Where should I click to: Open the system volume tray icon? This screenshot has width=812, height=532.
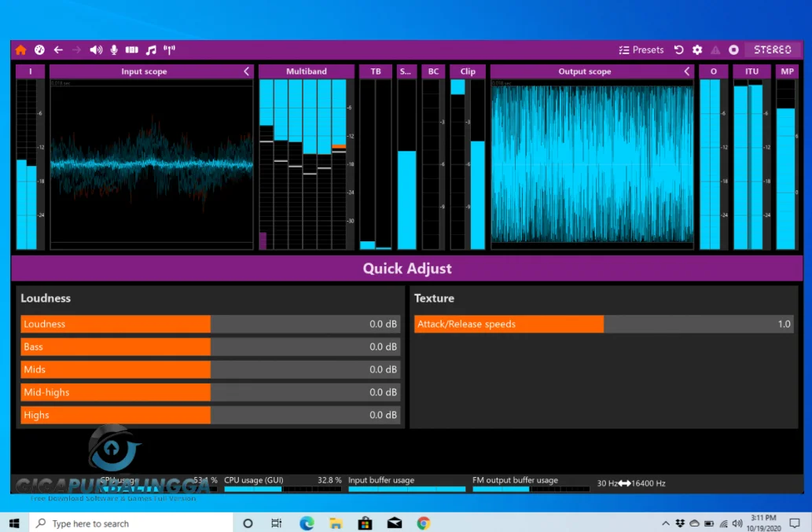click(x=738, y=523)
